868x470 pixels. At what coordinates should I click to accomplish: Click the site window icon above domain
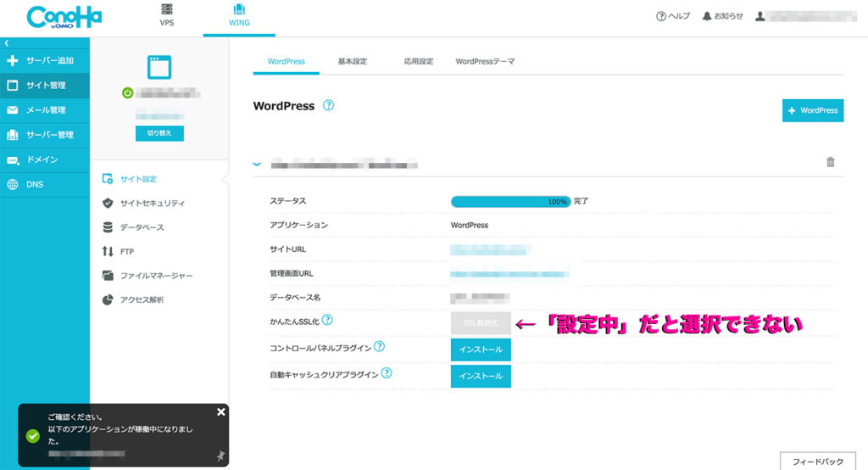point(159,67)
